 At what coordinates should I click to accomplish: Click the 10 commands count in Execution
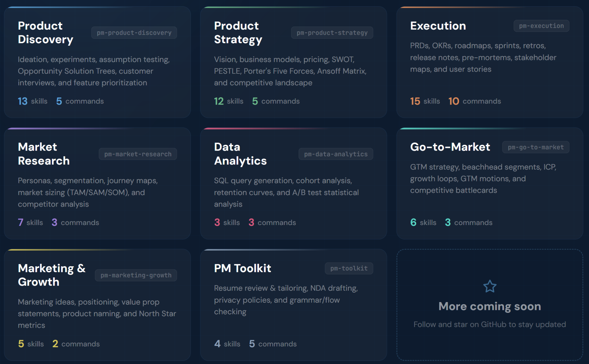click(474, 101)
